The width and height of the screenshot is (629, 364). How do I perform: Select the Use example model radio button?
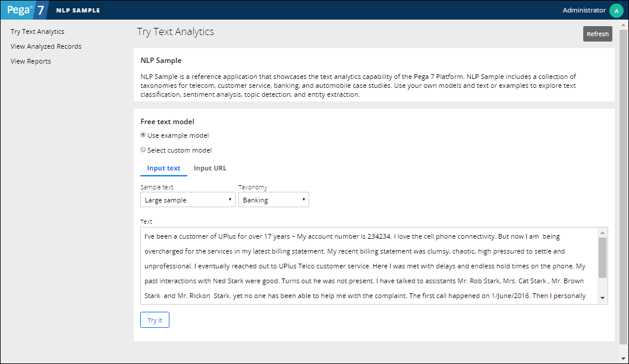[143, 135]
